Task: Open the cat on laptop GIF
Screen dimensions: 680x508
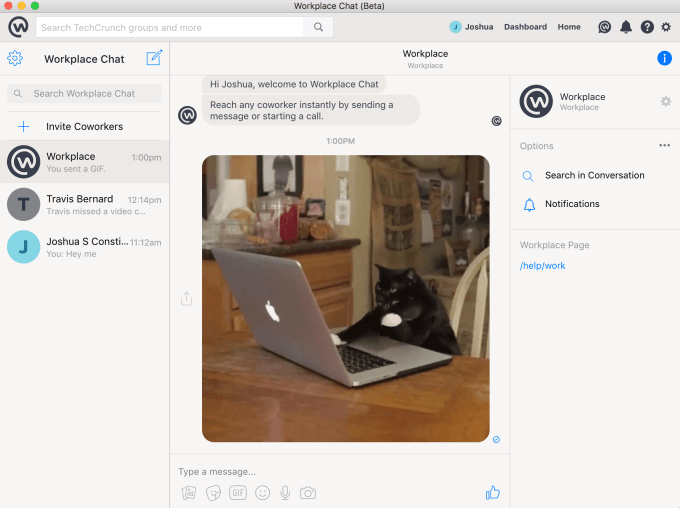Action: (x=346, y=298)
